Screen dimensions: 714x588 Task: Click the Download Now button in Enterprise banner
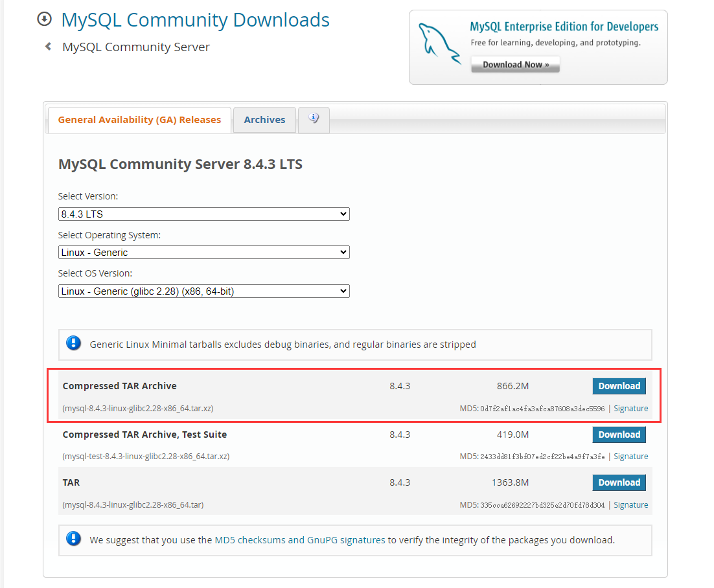[x=516, y=65]
